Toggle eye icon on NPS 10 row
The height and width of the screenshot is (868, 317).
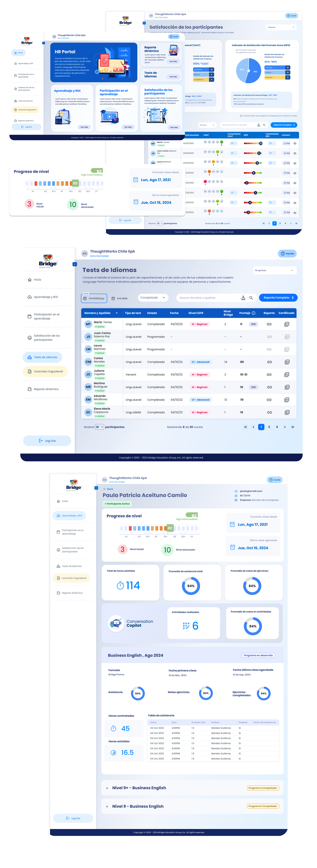(295, 143)
